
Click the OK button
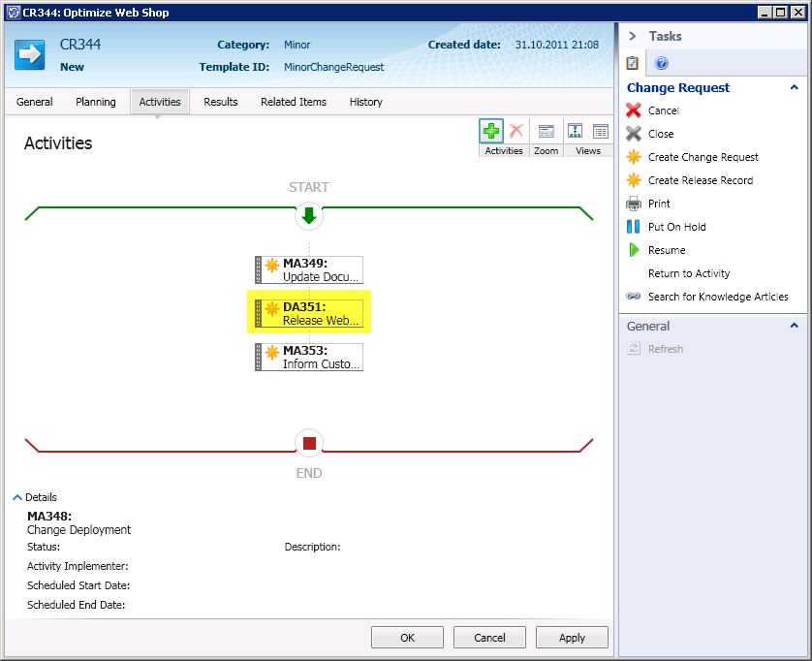click(407, 638)
